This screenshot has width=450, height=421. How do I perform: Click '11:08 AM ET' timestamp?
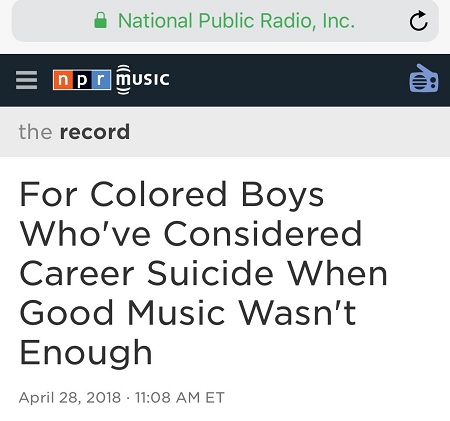[x=180, y=397]
